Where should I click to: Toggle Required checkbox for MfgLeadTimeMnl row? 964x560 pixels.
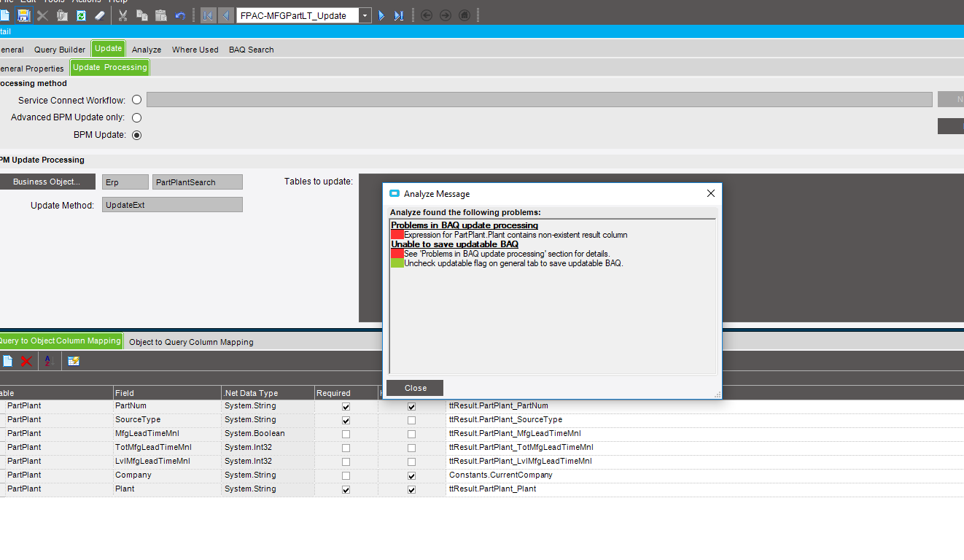[346, 434]
